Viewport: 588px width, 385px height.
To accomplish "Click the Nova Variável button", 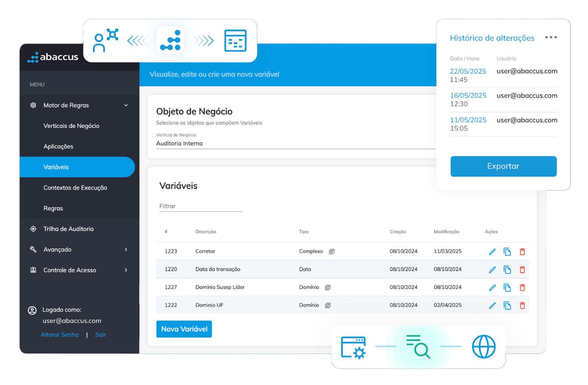I will coord(184,329).
